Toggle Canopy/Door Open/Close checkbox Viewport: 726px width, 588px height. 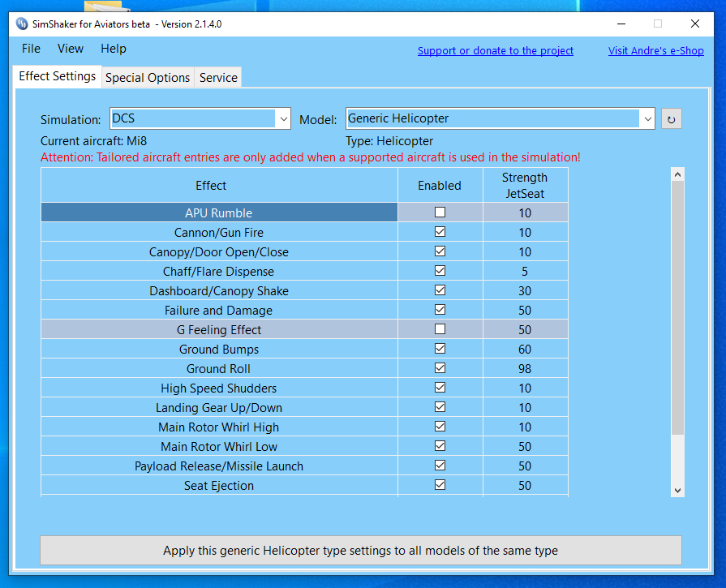(x=440, y=251)
